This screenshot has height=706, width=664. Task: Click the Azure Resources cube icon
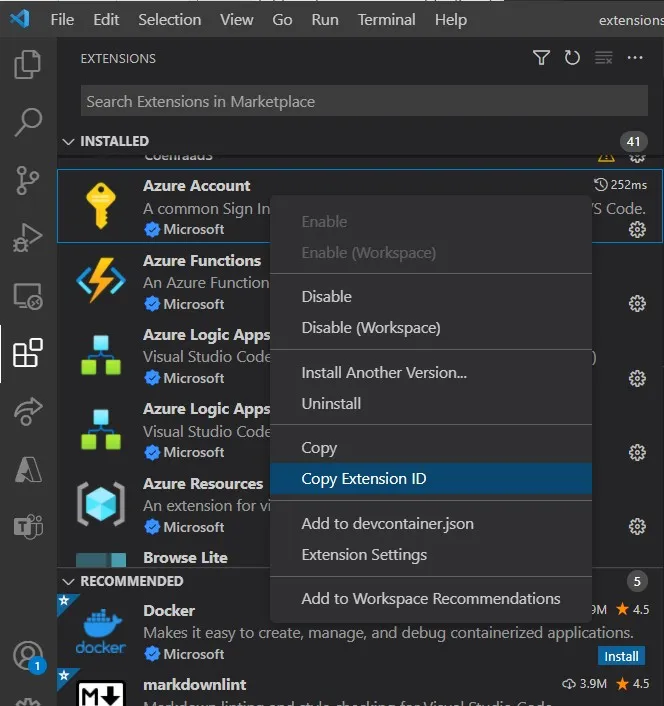point(101,504)
